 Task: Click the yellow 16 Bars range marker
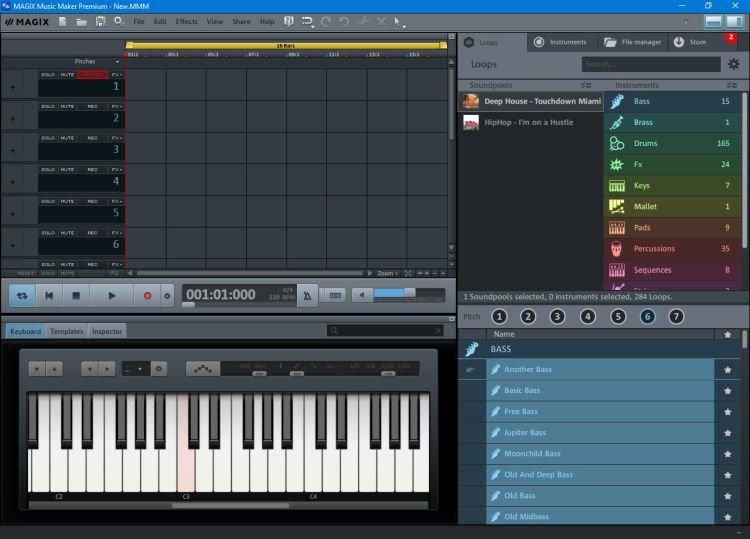(x=286, y=45)
